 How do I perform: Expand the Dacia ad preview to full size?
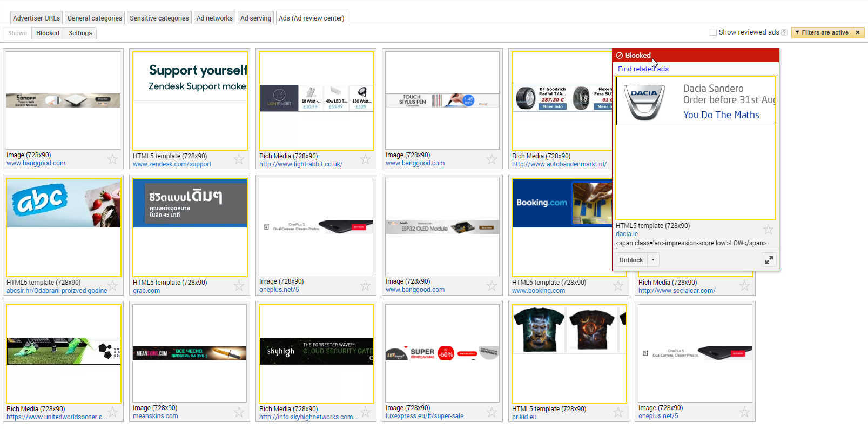pyautogui.click(x=769, y=260)
